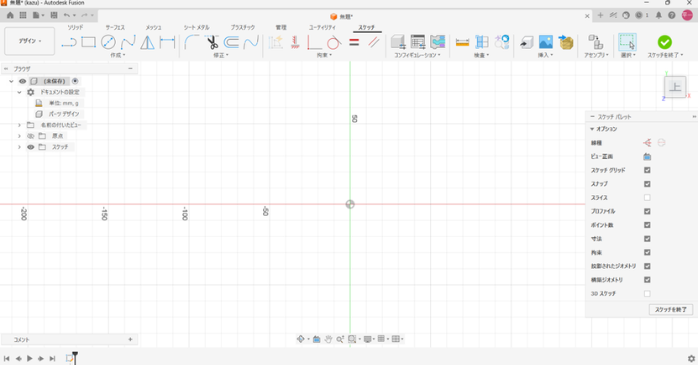Click the Undo arrow
Screen dimensions: 698x365
coord(67,15)
